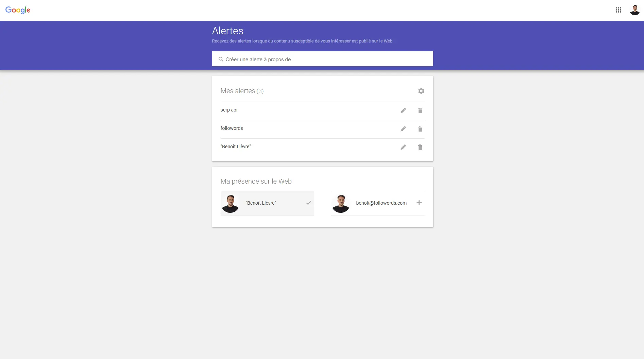Click the "Benoît Lièvre" presence card avatar

coord(230,203)
